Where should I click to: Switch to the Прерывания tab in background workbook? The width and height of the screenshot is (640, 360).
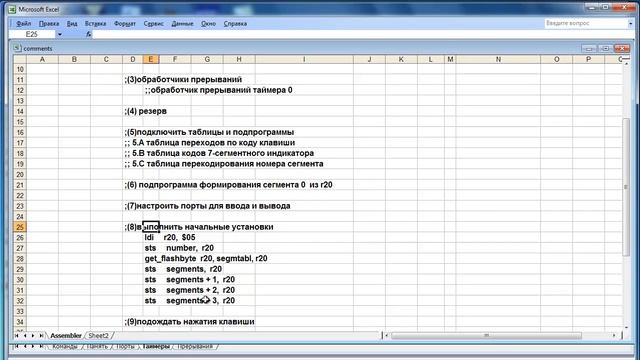pyautogui.click(x=195, y=346)
